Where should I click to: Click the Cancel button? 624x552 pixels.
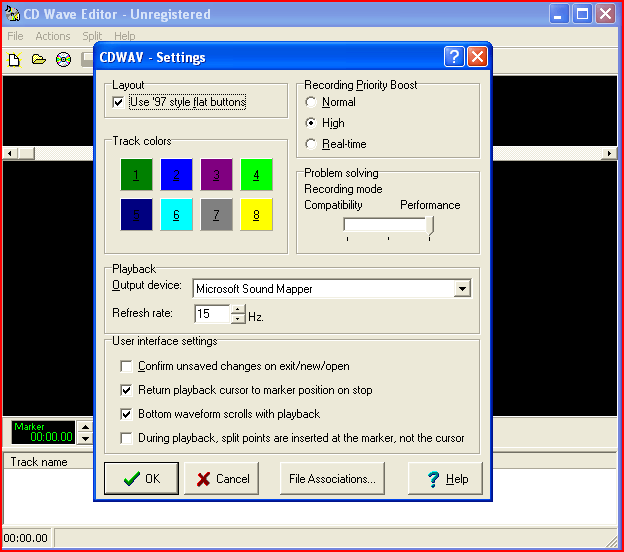(222, 479)
